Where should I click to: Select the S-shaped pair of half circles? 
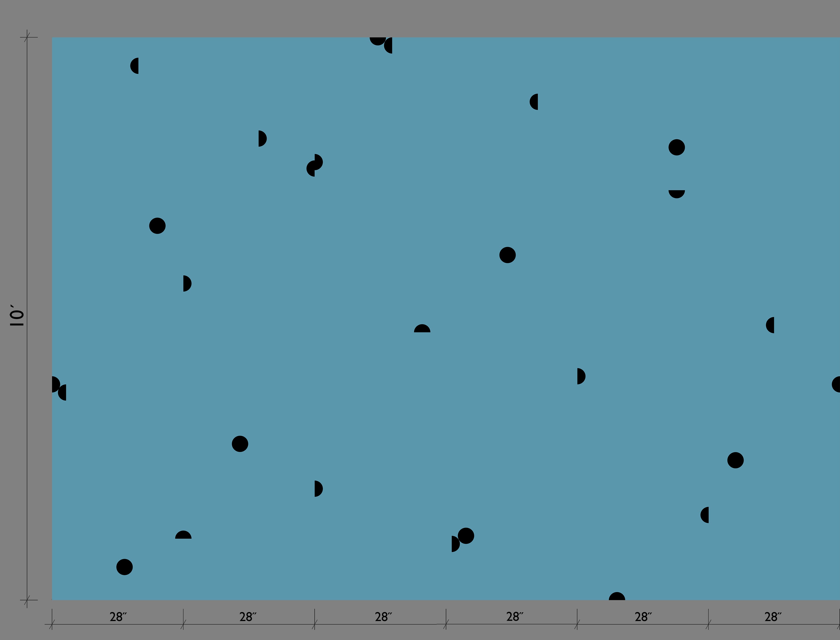[x=315, y=165]
